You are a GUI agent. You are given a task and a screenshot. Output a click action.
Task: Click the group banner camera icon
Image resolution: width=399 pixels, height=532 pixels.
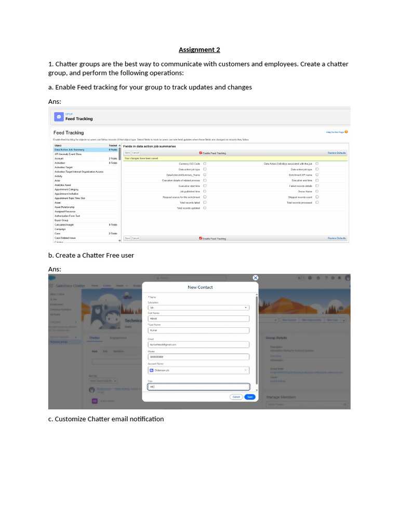[x=341, y=308]
